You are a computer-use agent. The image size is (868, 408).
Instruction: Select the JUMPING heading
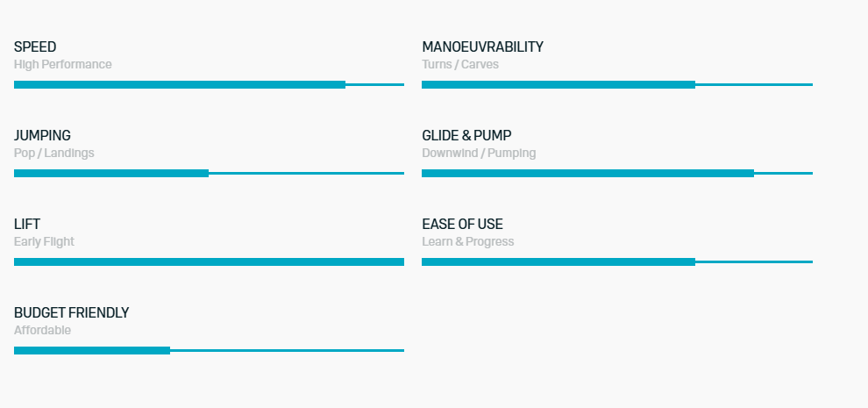(x=42, y=136)
